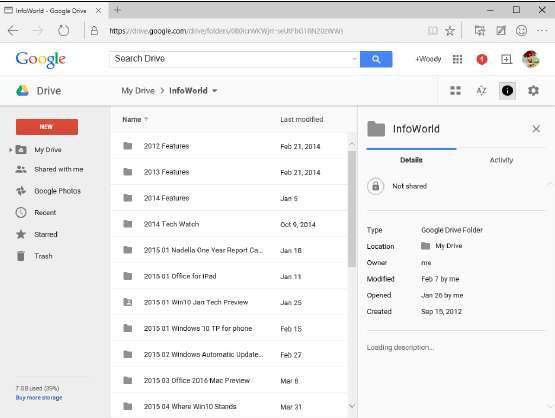Click the Loading description text
The width and height of the screenshot is (555, 418).
pos(400,348)
